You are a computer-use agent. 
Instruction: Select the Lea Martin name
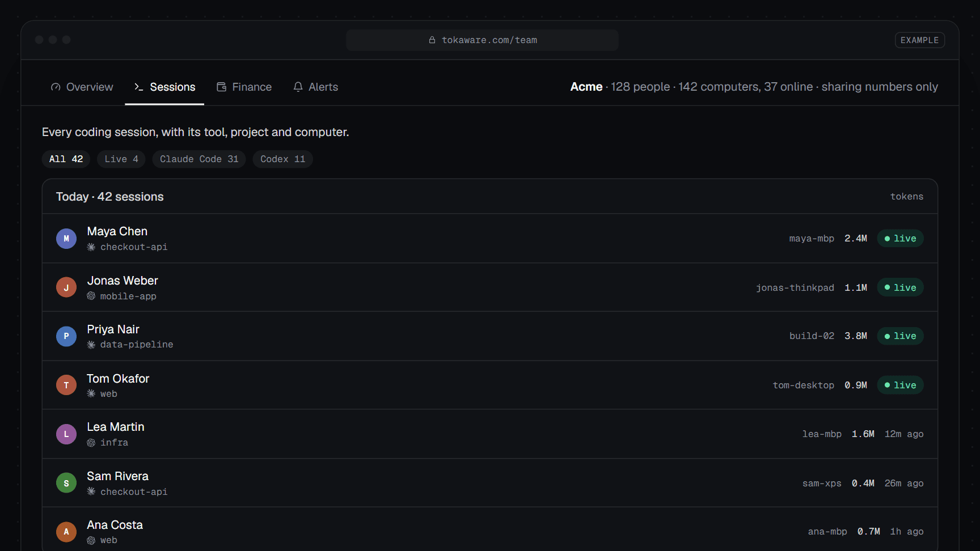[x=116, y=427]
